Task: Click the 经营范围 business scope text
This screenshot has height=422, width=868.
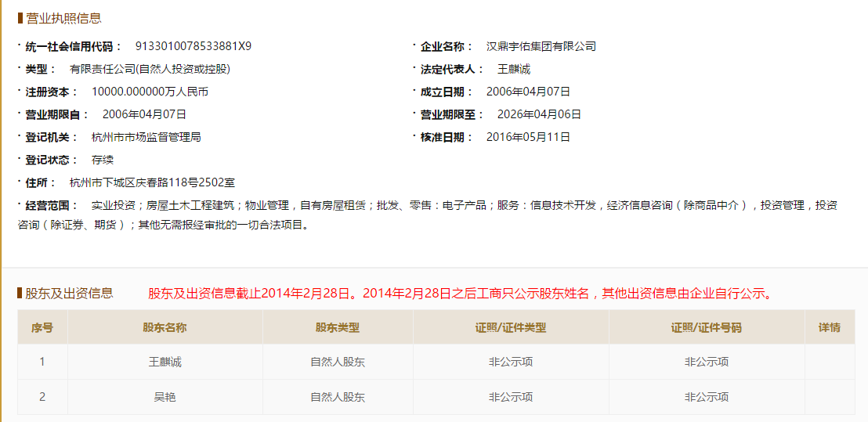Action: (x=428, y=215)
